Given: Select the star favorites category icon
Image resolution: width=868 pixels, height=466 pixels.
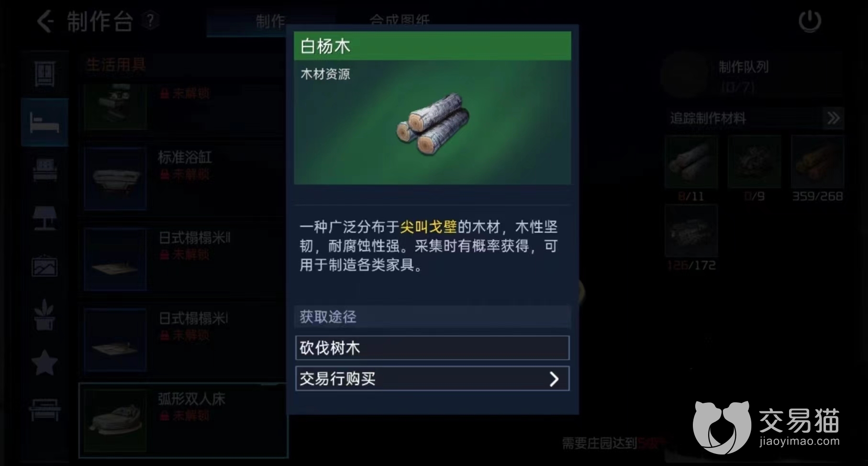Looking at the screenshot, I should (45, 362).
